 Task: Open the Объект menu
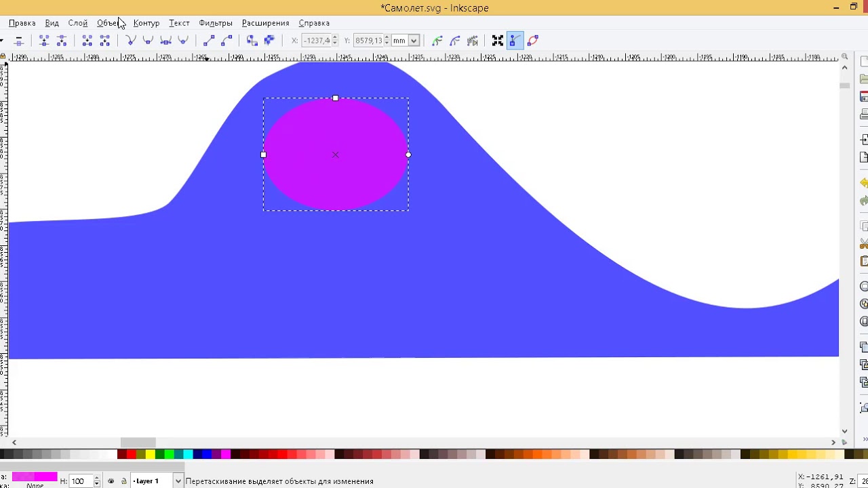[x=111, y=23]
